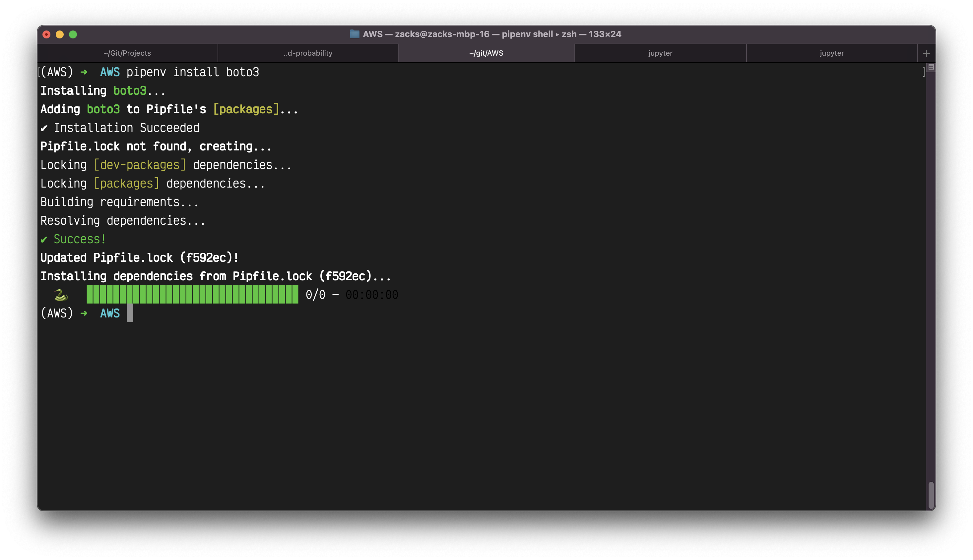The width and height of the screenshot is (973, 560).
Task: Click checkmark beside Installation Succeeded
Action: [x=44, y=128]
